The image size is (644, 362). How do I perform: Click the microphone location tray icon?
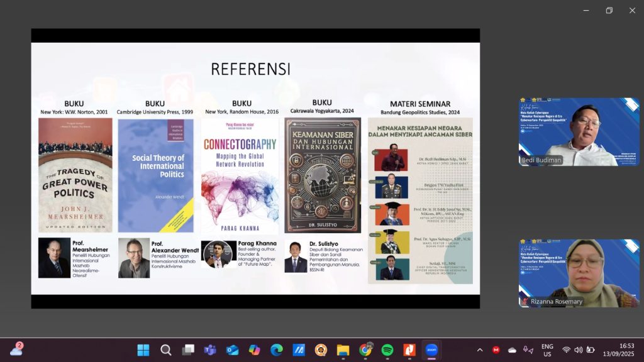click(x=528, y=350)
